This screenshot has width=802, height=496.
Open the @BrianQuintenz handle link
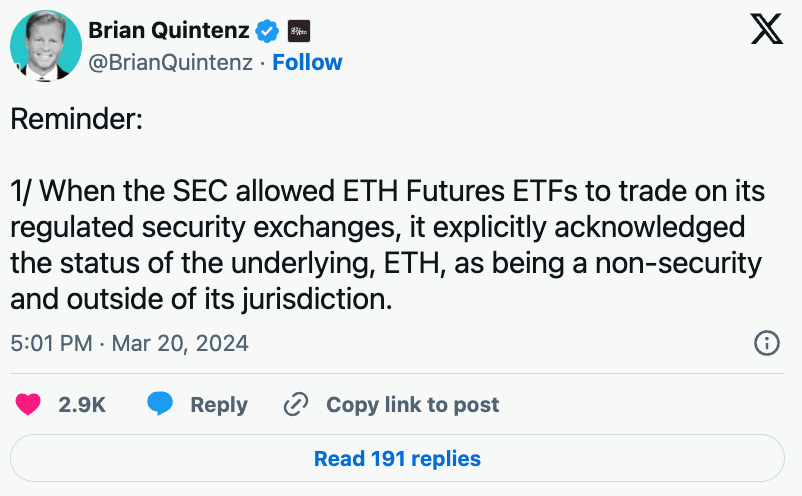click(x=171, y=62)
